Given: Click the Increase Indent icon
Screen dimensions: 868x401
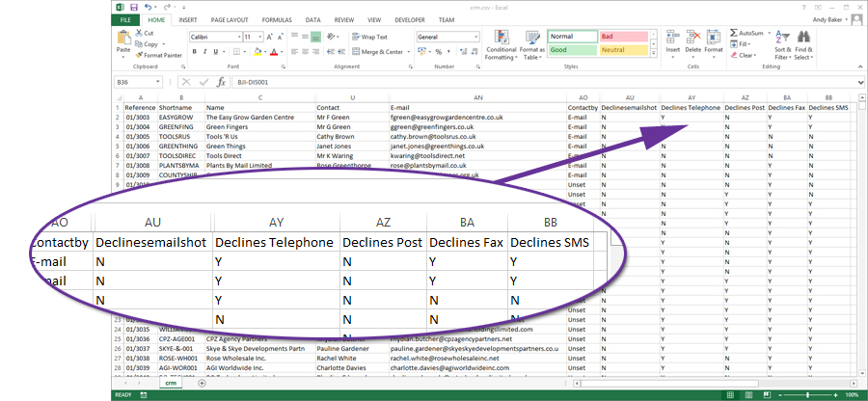Looking at the screenshot, I should 339,52.
